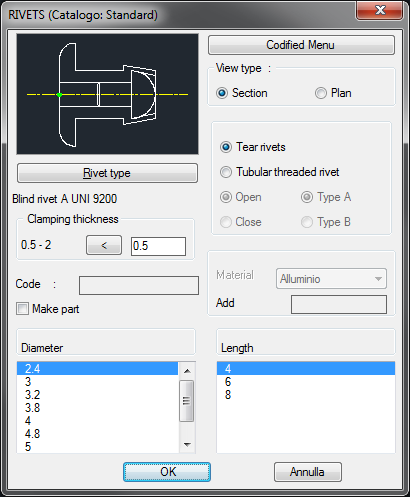Expand the Material dropdown
Viewport: 410px width, 497px height.
click(331, 279)
